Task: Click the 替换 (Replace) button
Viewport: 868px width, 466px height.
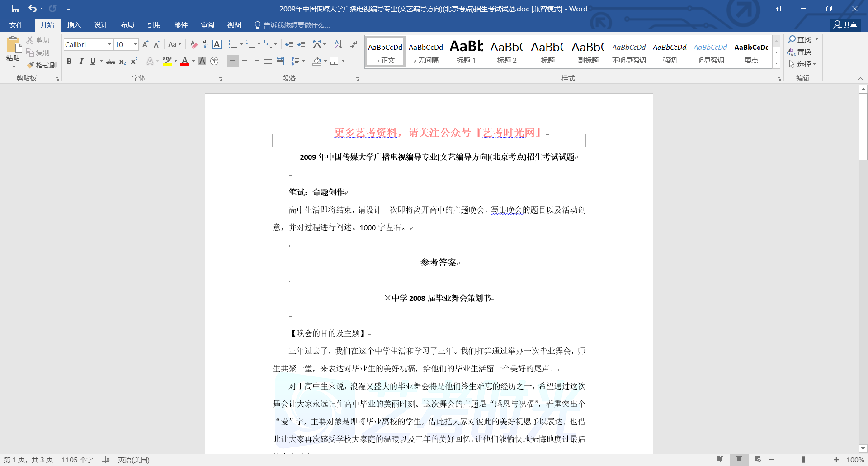Action: click(x=799, y=52)
